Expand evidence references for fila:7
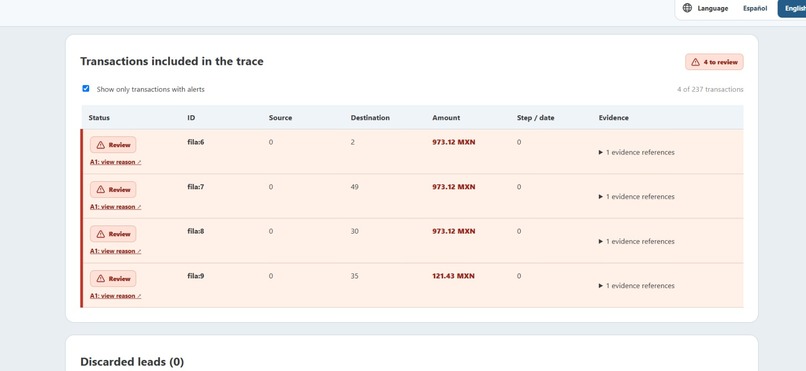The width and height of the screenshot is (806, 371). pos(636,197)
